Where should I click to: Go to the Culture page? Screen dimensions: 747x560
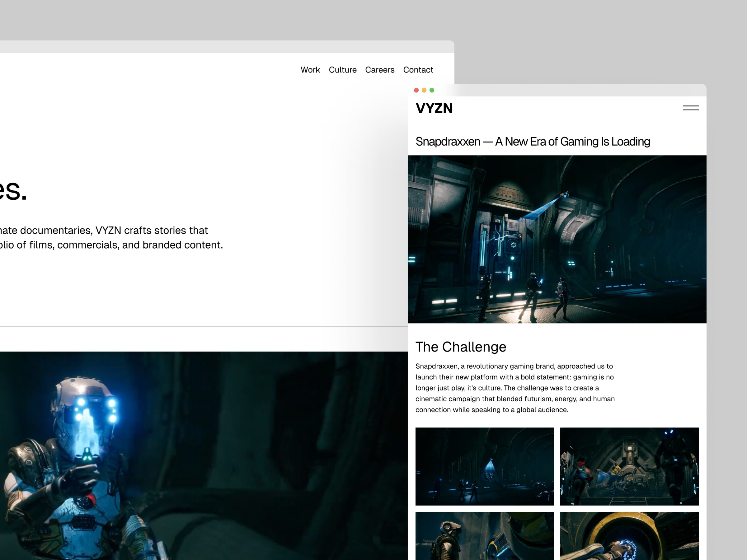tap(342, 70)
